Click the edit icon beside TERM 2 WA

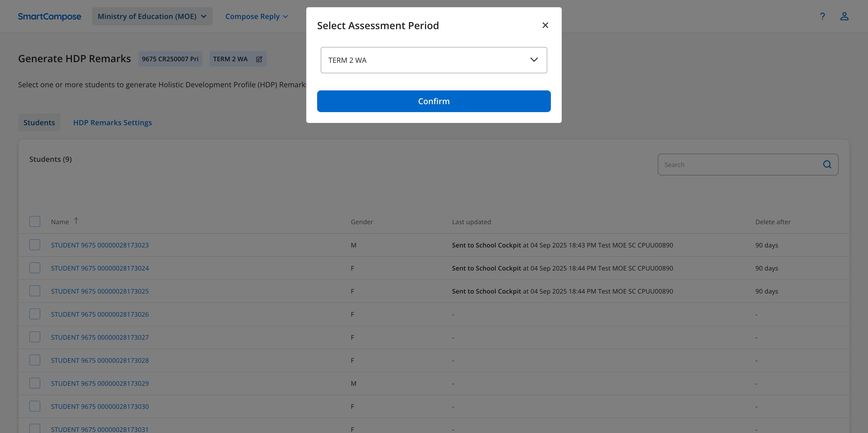[259, 59]
